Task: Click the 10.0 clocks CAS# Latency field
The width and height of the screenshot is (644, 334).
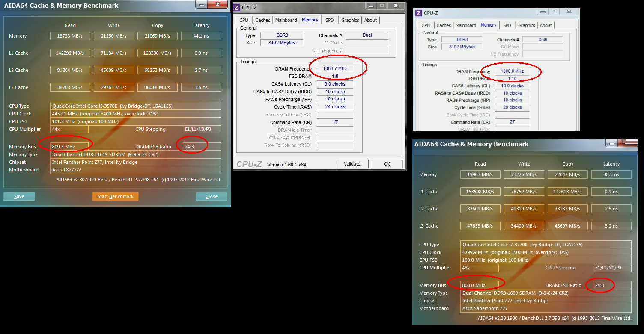Action: coord(513,86)
